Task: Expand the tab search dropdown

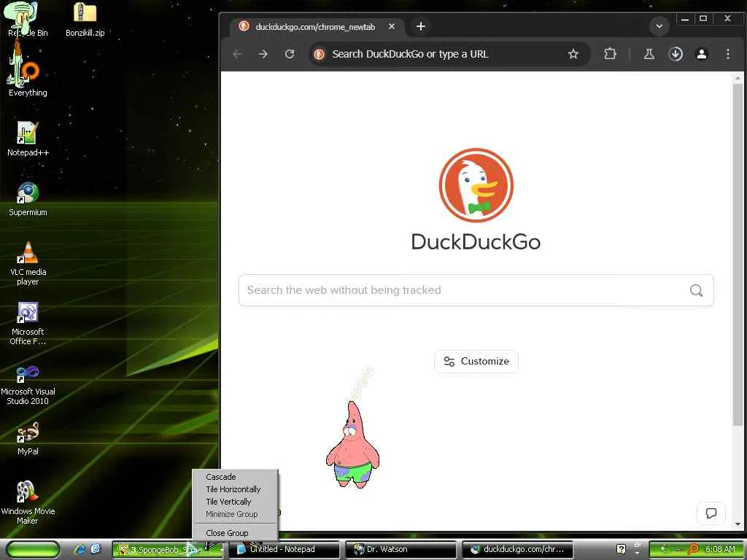Action: 659,27
